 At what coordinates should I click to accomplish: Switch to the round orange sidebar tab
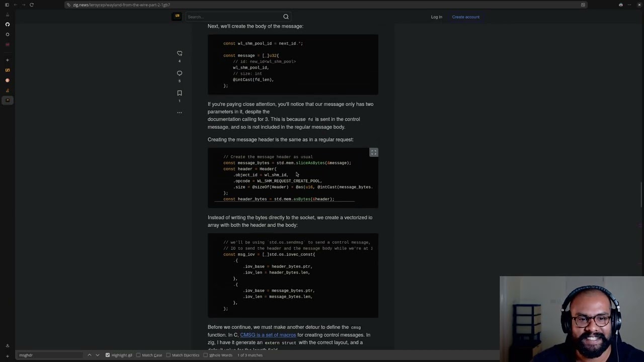7,80
